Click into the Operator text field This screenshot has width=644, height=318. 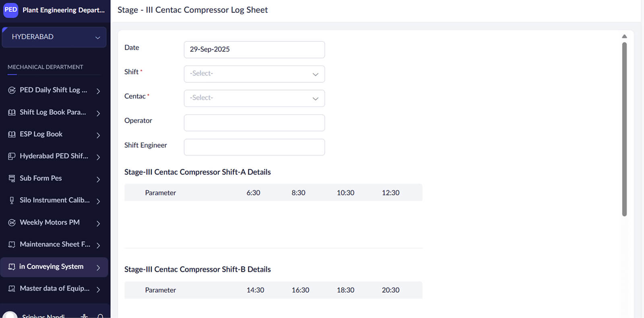pyautogui.click(x=254, y=123)
